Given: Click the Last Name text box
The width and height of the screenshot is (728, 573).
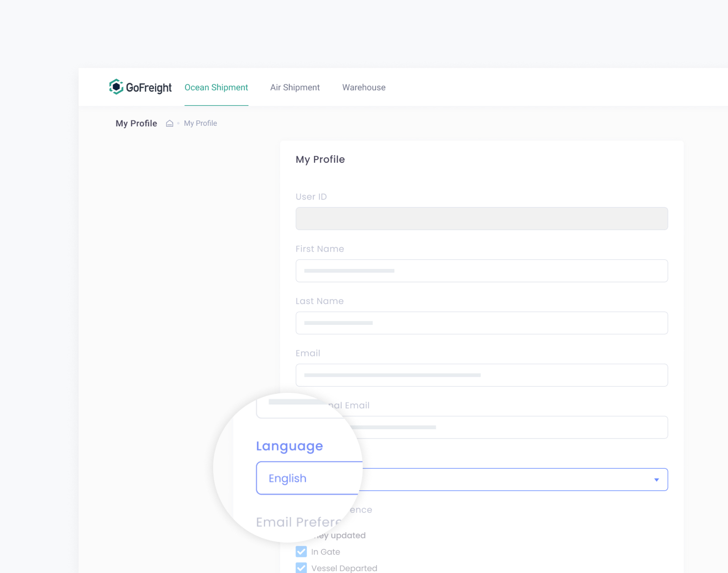Looking at the screenshot, I should pyautogui.click(x=481, y=323).
